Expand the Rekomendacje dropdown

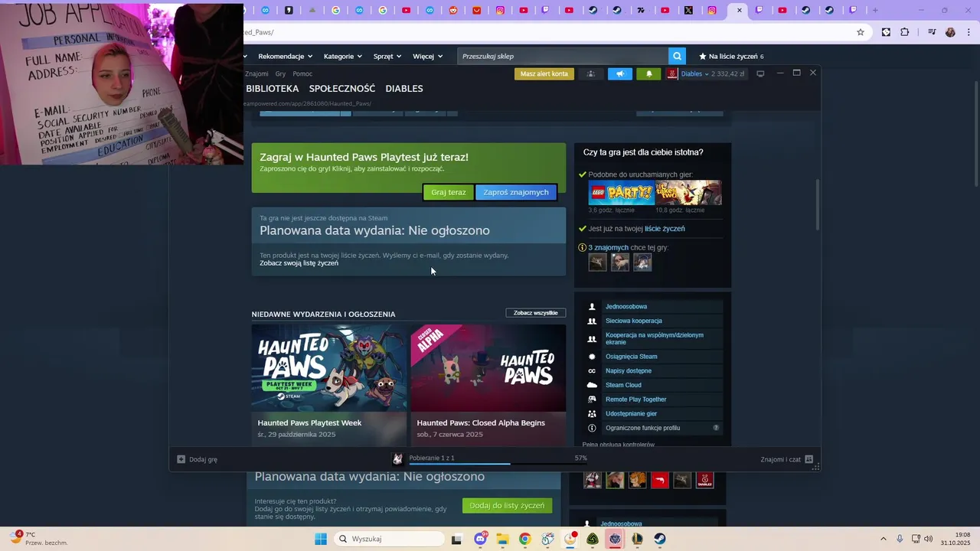tap(286, 56)
